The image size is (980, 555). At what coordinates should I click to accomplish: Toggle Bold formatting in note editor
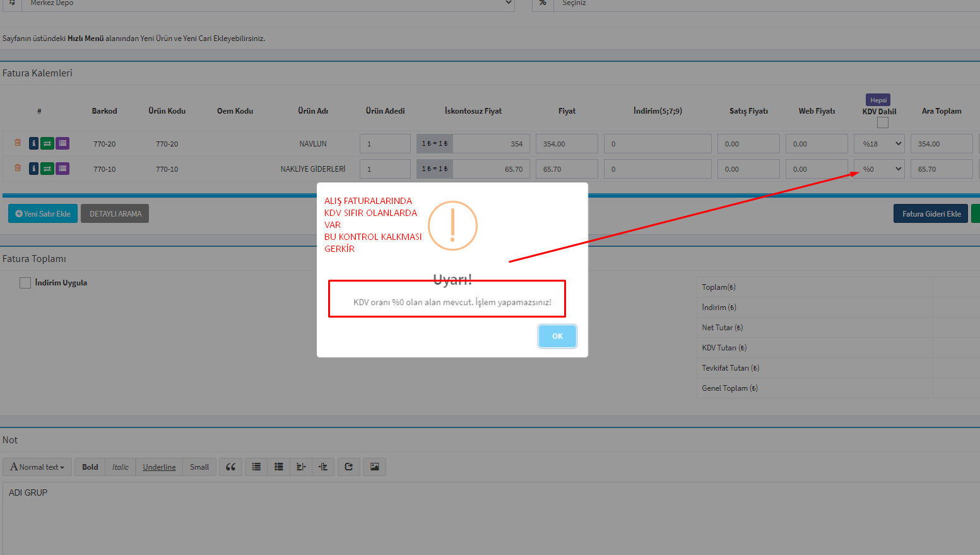pyautogui.click(x=90, y=467)
